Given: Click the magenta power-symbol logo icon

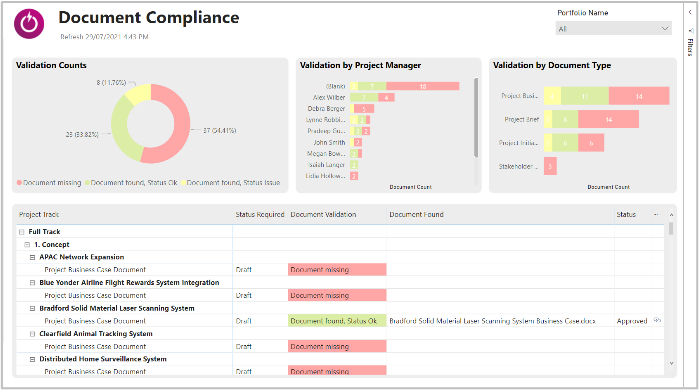Looking at the screenshot, I should (29, 23).
